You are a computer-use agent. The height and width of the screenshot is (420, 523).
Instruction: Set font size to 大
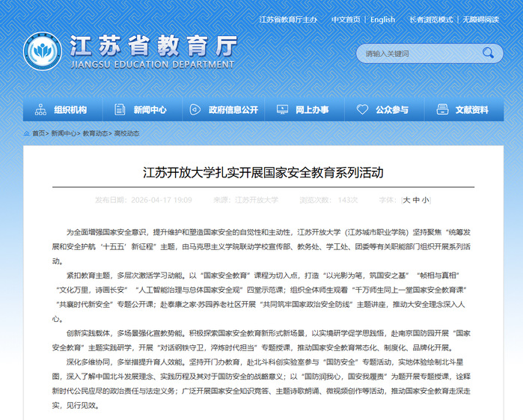[x=406, y=200]
